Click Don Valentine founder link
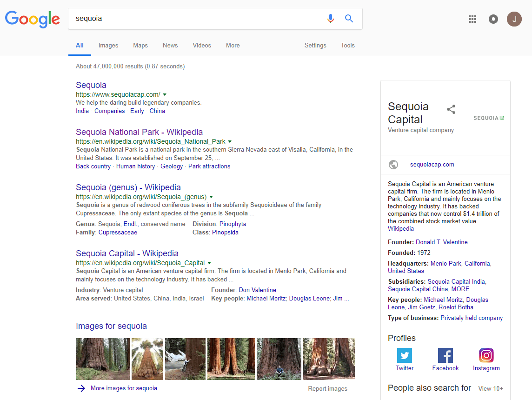This screenshot has height=400, width=532. (257, 290)
